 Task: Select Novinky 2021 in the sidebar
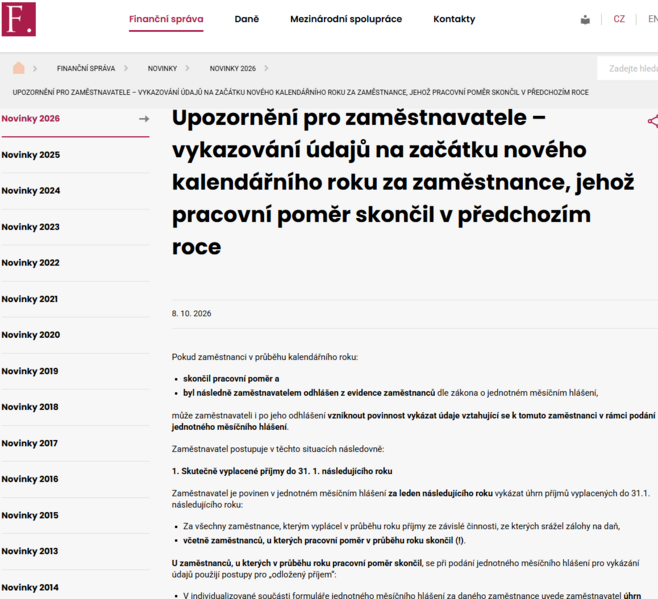[x=30, y=299]
